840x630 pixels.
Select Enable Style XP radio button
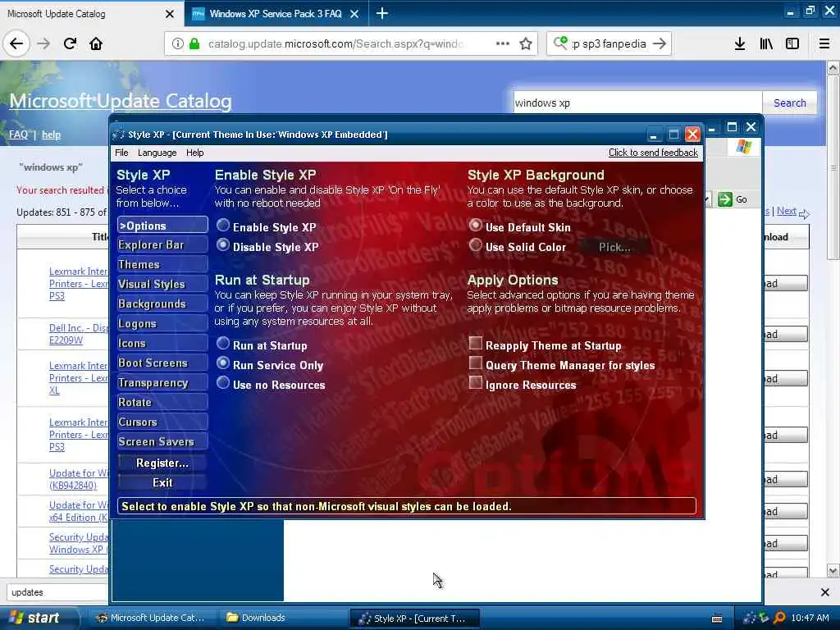(x=223, y=226)
